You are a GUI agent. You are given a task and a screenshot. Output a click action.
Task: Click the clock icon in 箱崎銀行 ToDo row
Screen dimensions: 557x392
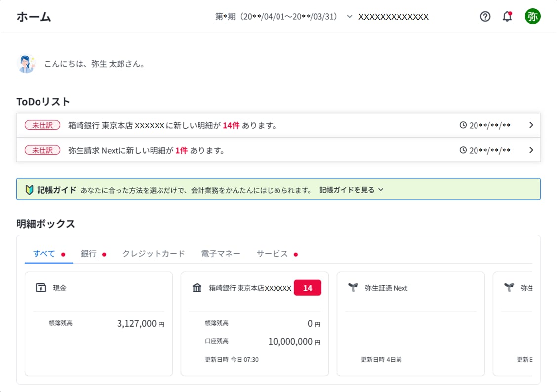[x=463, y=125]
